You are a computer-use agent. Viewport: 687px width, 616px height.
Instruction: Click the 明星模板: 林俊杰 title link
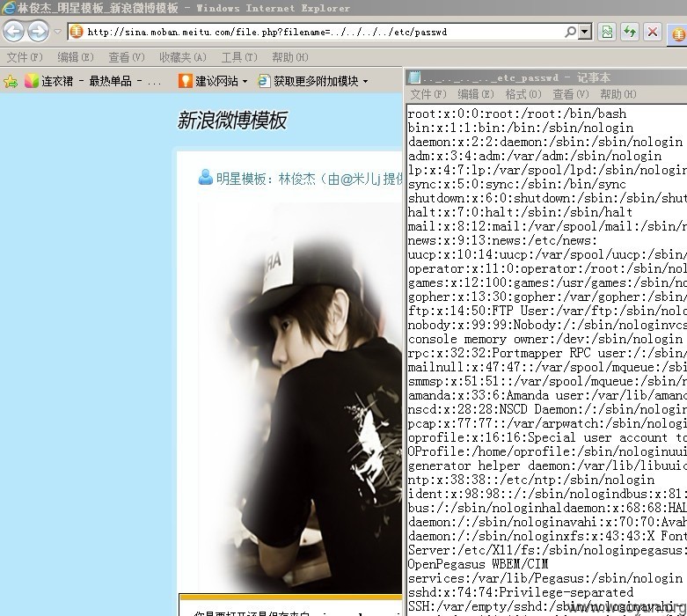[310, 179]
